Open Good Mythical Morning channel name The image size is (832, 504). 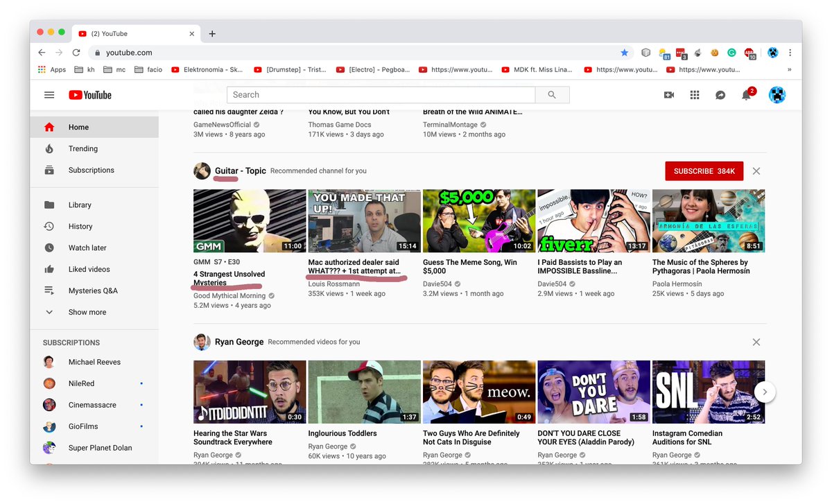(x=229, y=296)
